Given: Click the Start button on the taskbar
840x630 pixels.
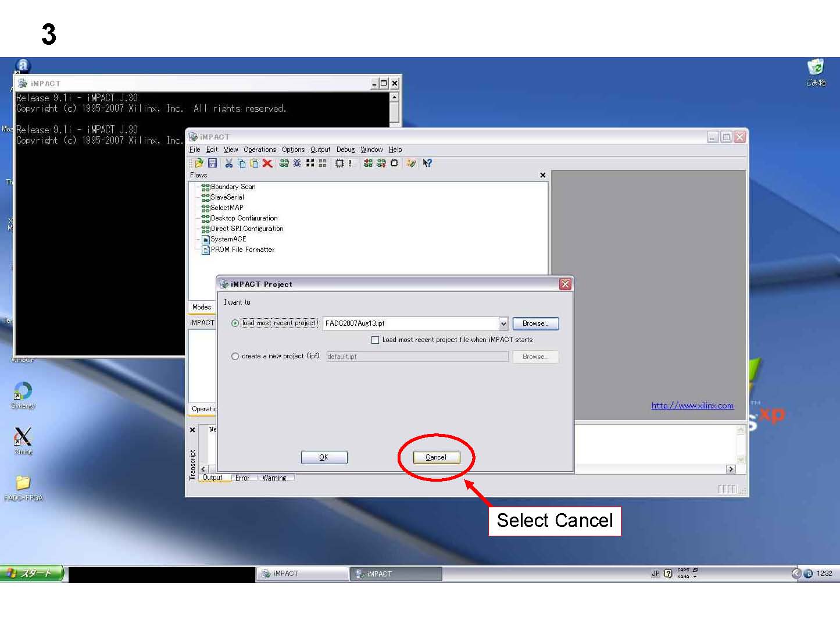Looking at the screenshot, I should coord(32,574).
